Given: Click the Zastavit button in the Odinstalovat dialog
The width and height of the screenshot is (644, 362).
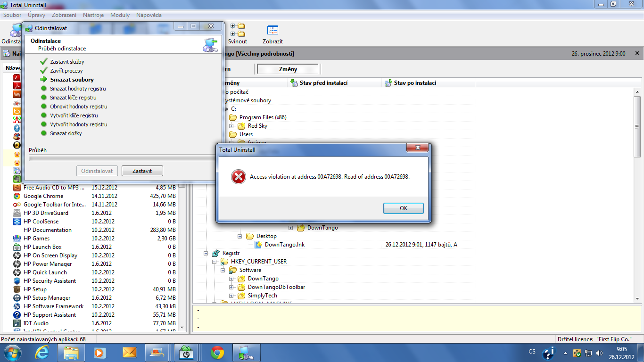Looking at the screenshot, I should point(142,171).
